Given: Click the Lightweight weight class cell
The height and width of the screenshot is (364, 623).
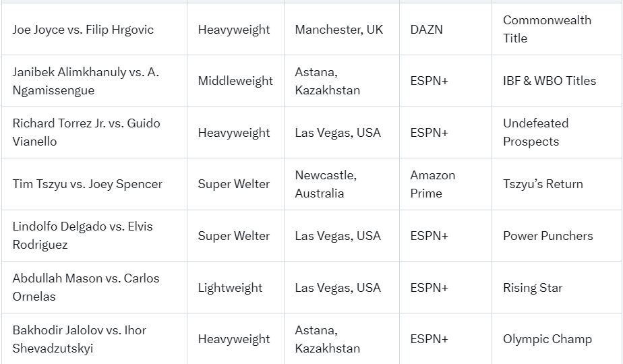Looking at the screenshot, I should click(229, 288).
